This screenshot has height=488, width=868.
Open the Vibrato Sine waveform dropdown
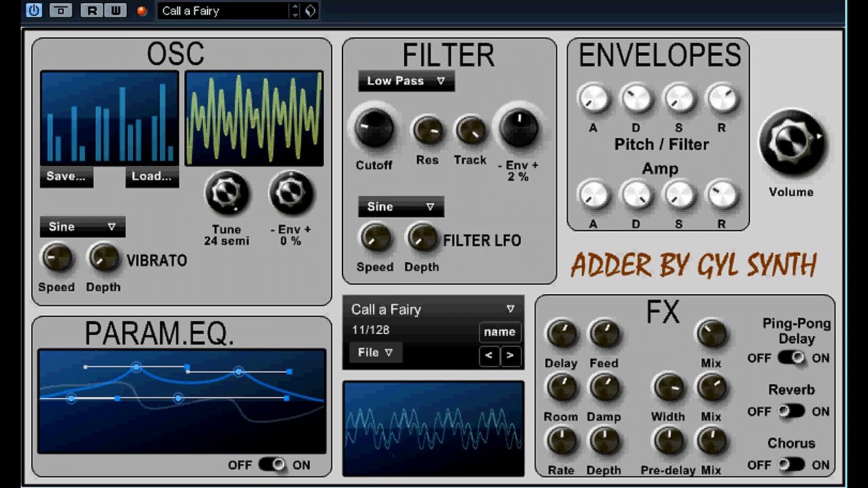tap(82, 226)
